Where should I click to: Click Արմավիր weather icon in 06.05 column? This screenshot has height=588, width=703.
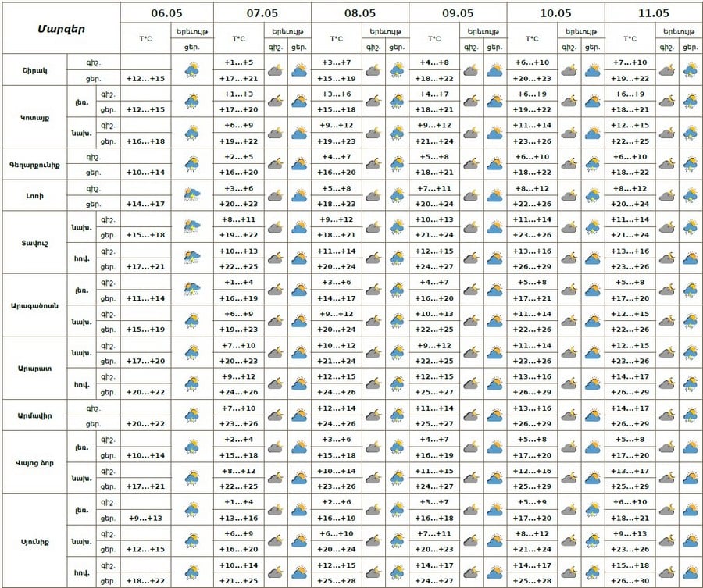pyautogui.click(x=192, y=415)
